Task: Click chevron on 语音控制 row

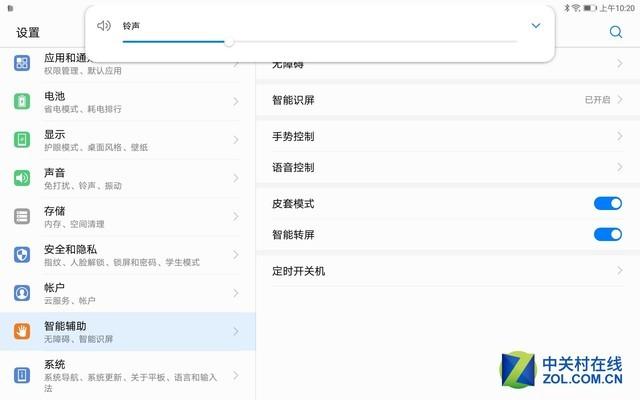Action: [x=620, y=167]
